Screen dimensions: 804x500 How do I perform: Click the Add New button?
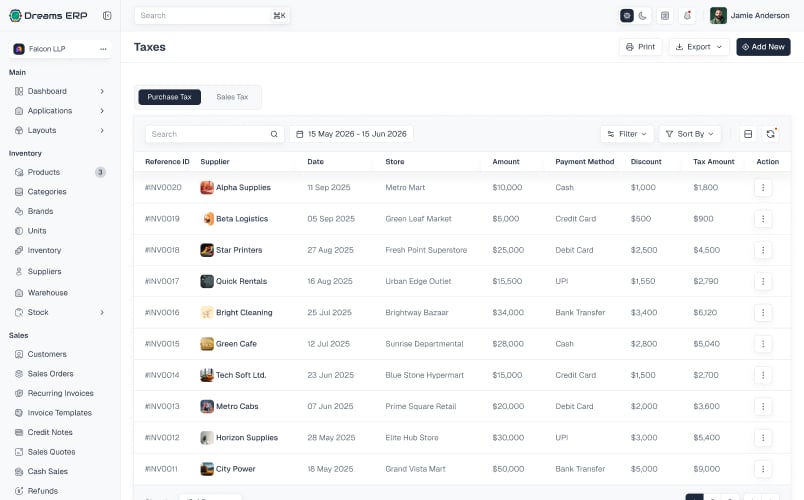(763, 47)
